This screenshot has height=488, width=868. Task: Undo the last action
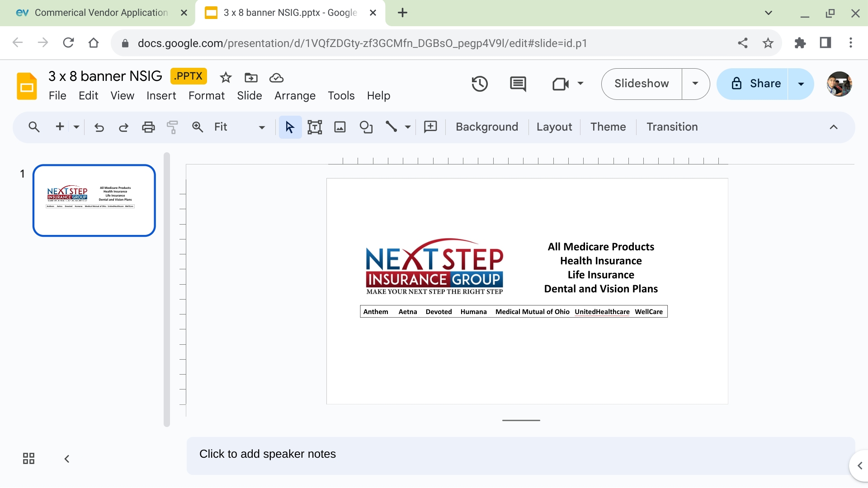99,127
